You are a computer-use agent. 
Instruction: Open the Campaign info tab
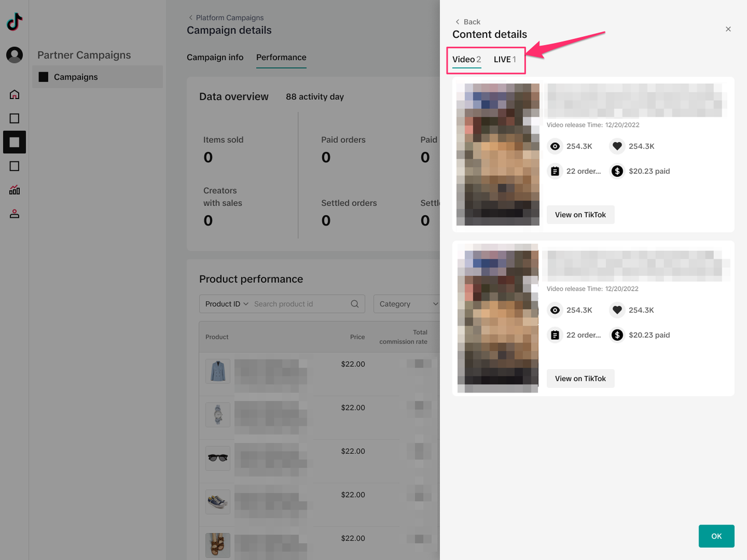click(x=215, y=57)
